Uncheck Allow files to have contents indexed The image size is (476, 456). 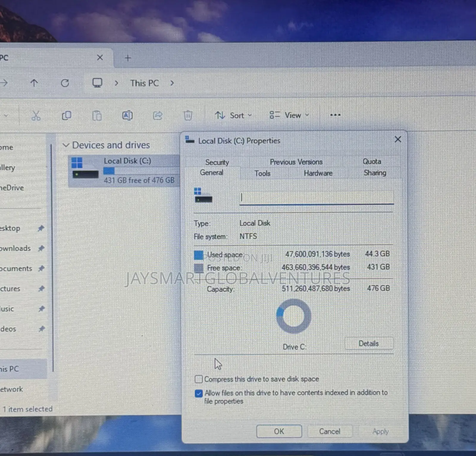tap(199, 393)
